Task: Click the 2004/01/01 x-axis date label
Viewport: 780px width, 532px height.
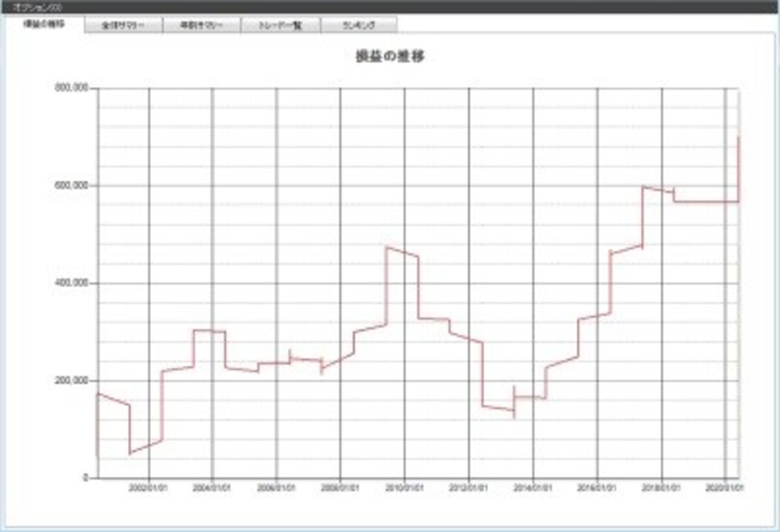Action: [213, 487]
